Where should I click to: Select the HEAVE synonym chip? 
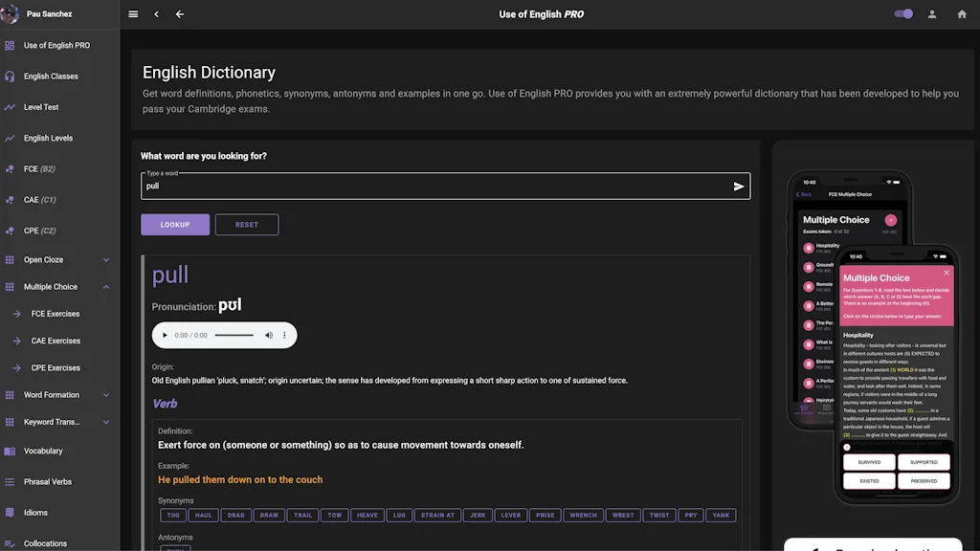point(367,516)
